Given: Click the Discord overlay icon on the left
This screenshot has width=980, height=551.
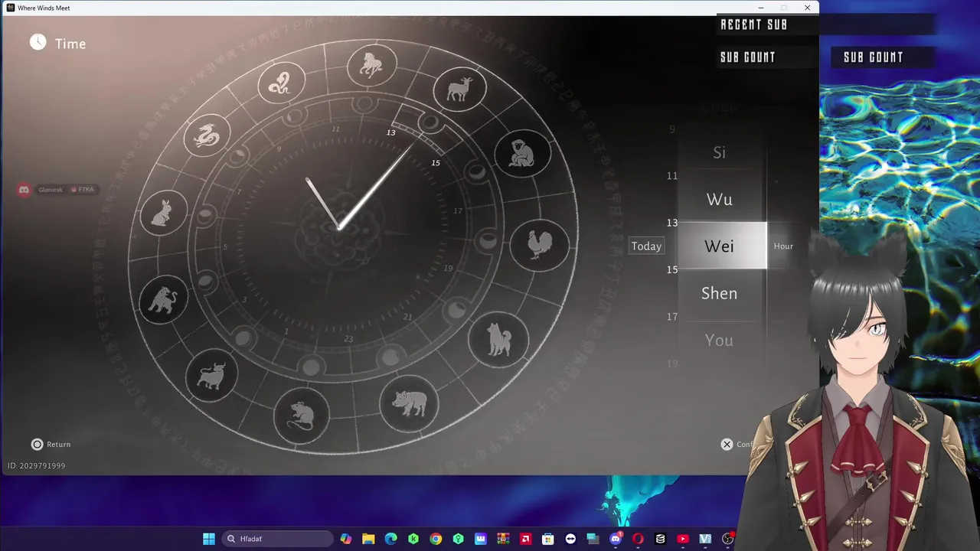Looking at the screenshot, I should pyautogui.click(x=24, y=189).
